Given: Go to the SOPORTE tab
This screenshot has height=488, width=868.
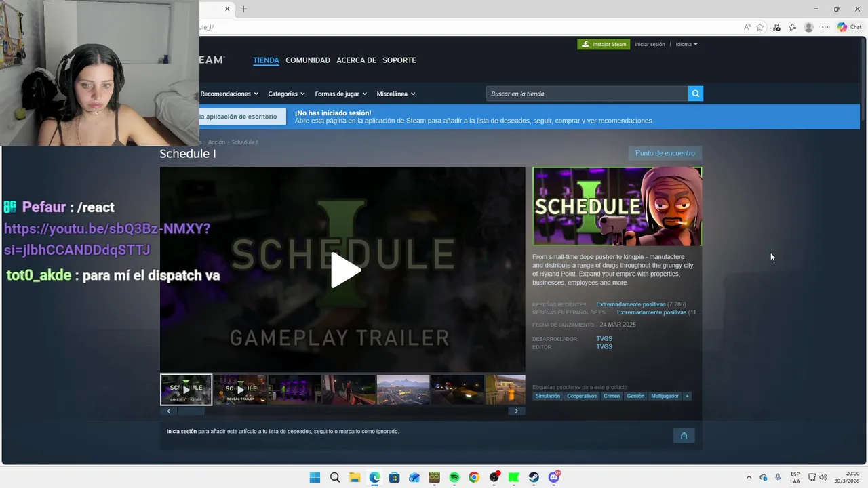Looking at the screenshot, I should tap(399, 60).
